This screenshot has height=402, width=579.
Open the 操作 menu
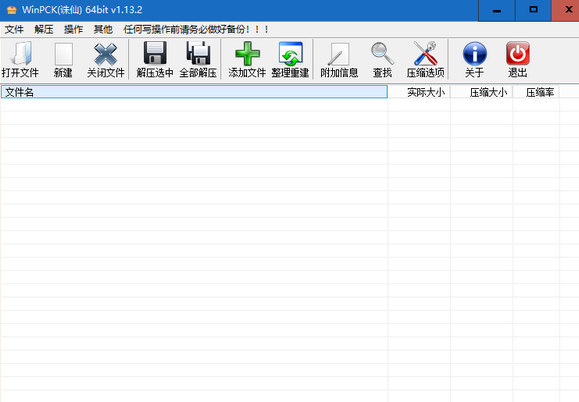click(x=73, y=29)
